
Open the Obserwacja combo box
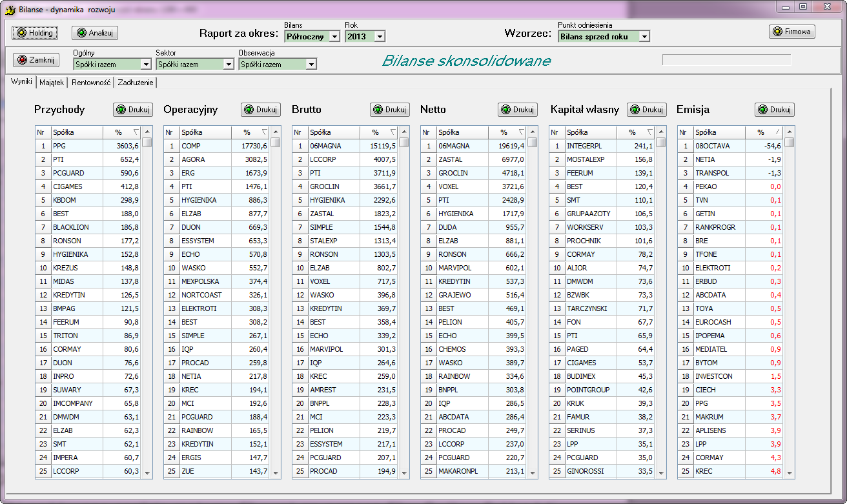[311, 65]
